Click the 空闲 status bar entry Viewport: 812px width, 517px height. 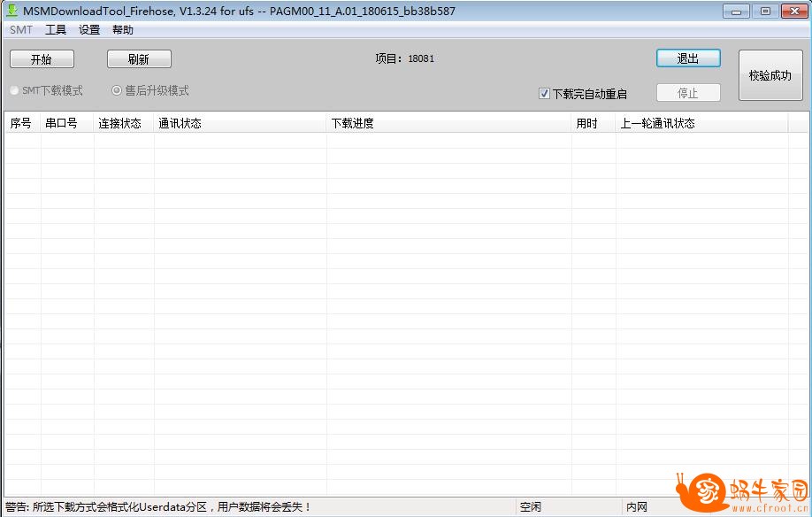pos(531,506)
